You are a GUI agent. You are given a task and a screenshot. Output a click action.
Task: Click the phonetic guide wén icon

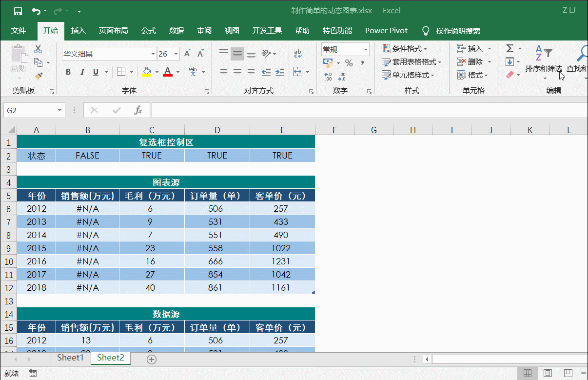click(x=193, y=72)
